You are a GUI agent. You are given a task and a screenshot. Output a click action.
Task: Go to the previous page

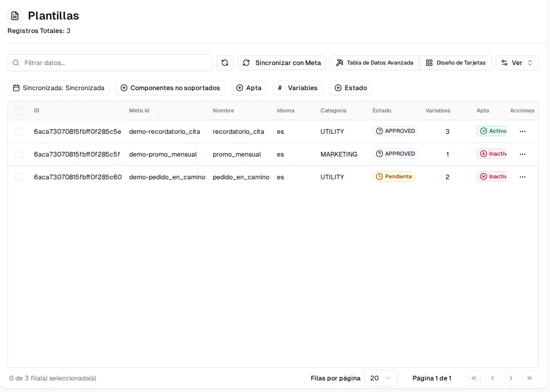tap(492, 378)
